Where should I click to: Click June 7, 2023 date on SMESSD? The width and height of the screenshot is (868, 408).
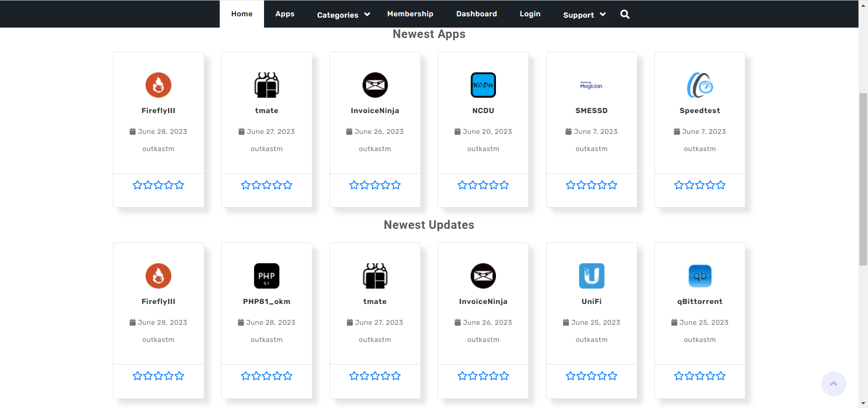pyautogui.click(x=596, y=132)
